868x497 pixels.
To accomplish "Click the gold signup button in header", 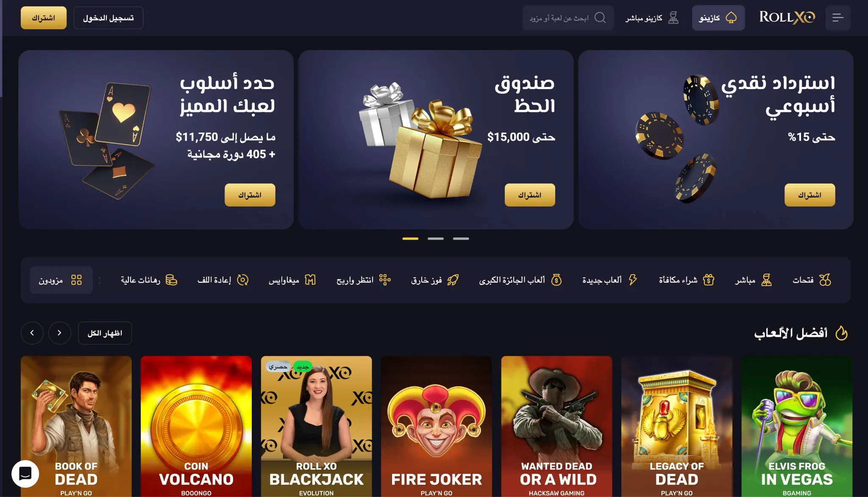I will pos(44,18).
